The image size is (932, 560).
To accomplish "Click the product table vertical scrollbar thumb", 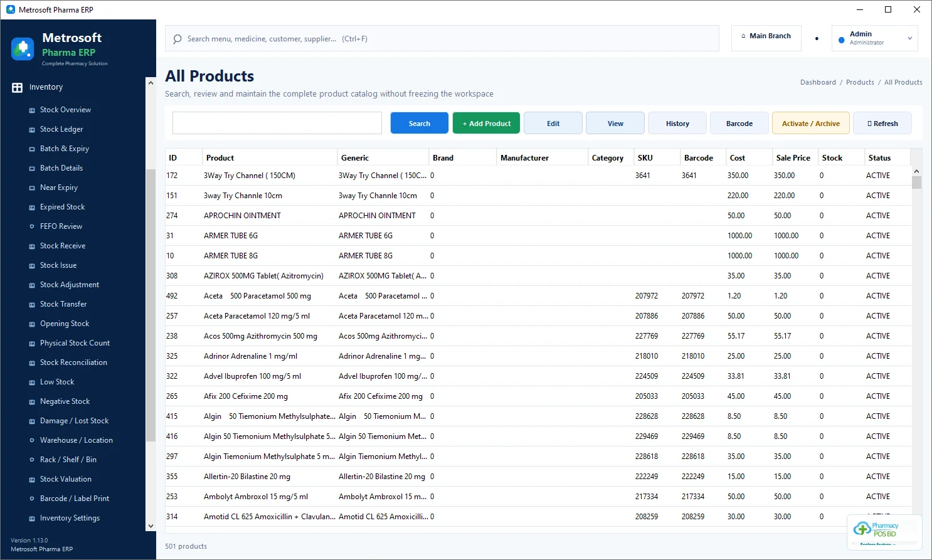I will [916, 182].
